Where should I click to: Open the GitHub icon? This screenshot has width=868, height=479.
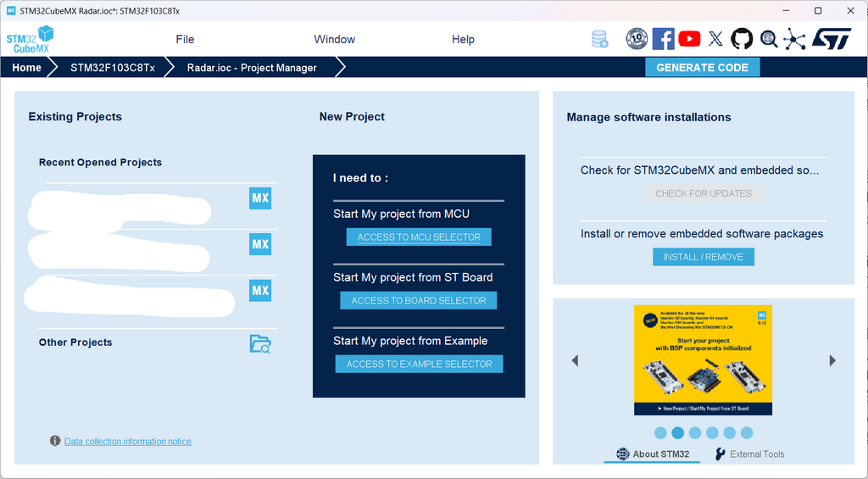click(742, 39)
